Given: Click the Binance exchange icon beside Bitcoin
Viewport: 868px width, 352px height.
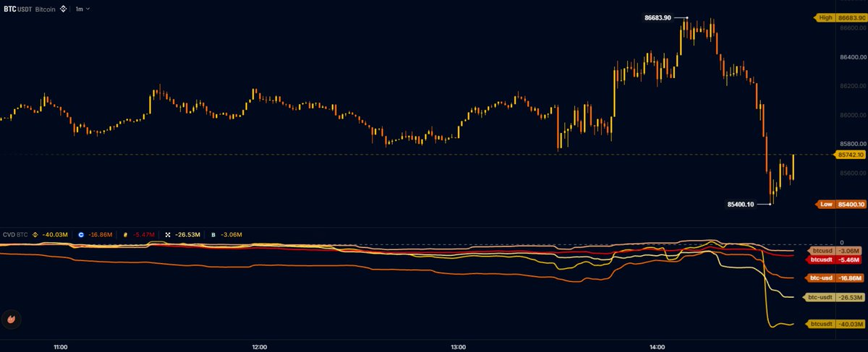Looking at the screenshot, I should tap(63, 9).
